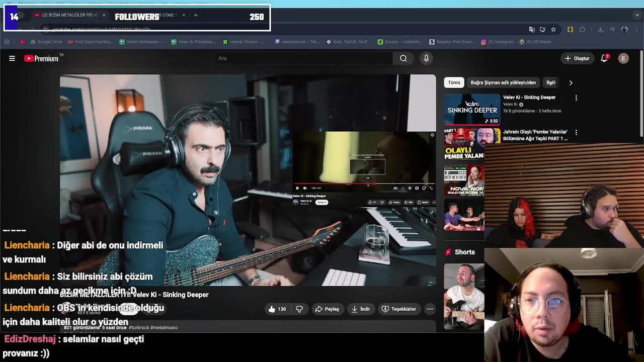Click the Jahrein 'Pembe Yalanlar' suggestion title
The image size is (644, 362).
[535, 135]
